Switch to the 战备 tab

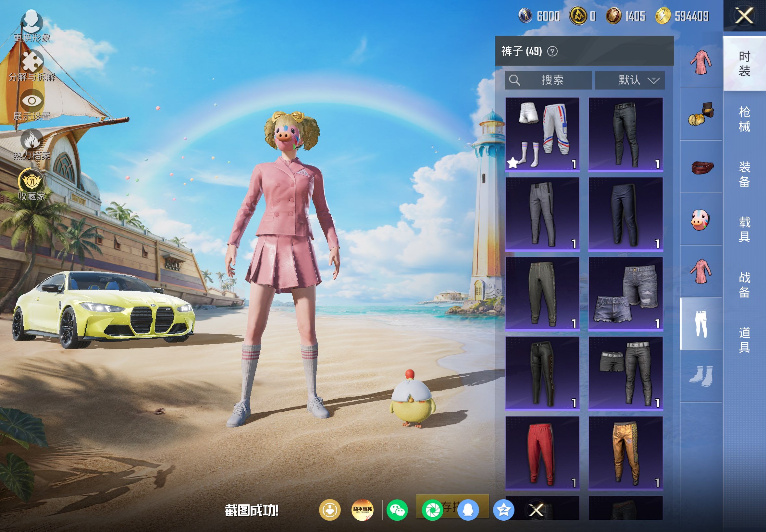coord(744,285)
